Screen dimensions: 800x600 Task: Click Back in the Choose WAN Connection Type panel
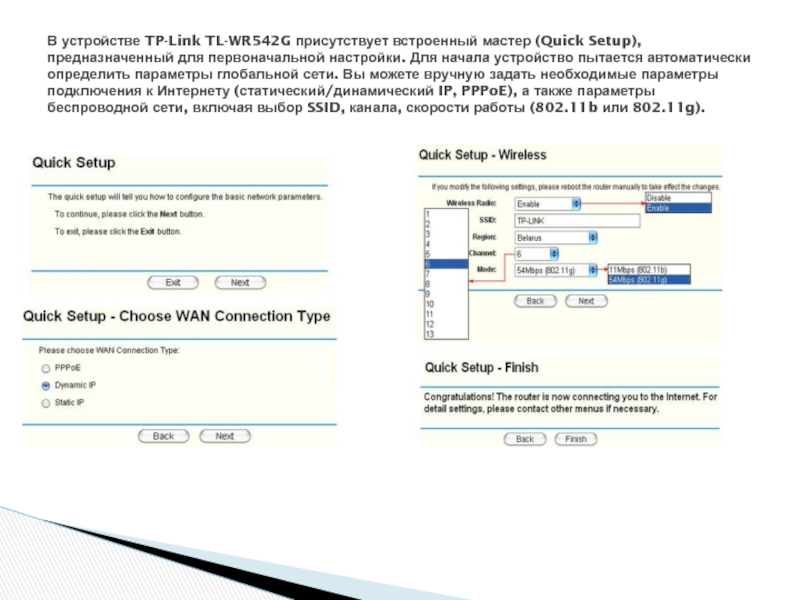click(x=164, y=436)
